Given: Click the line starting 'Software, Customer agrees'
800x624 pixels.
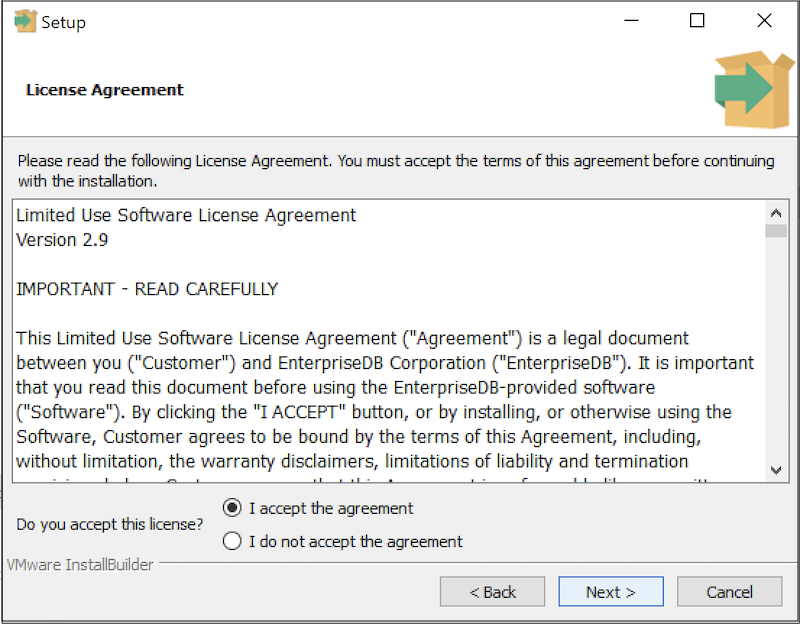Looking at the screenshot, I should tap(358, 437).
